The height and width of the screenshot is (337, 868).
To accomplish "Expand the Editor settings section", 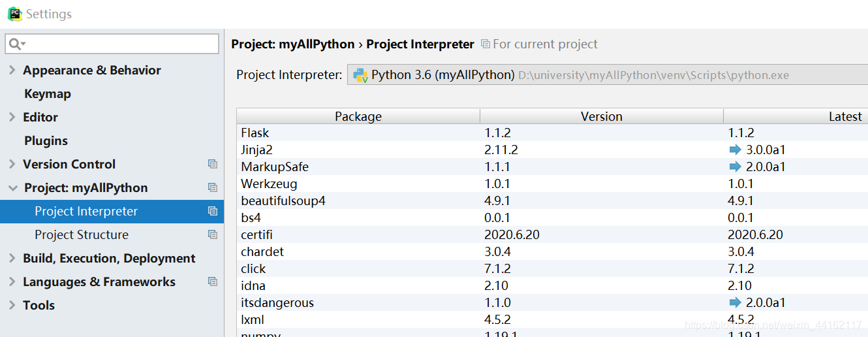I will [12, 118].
